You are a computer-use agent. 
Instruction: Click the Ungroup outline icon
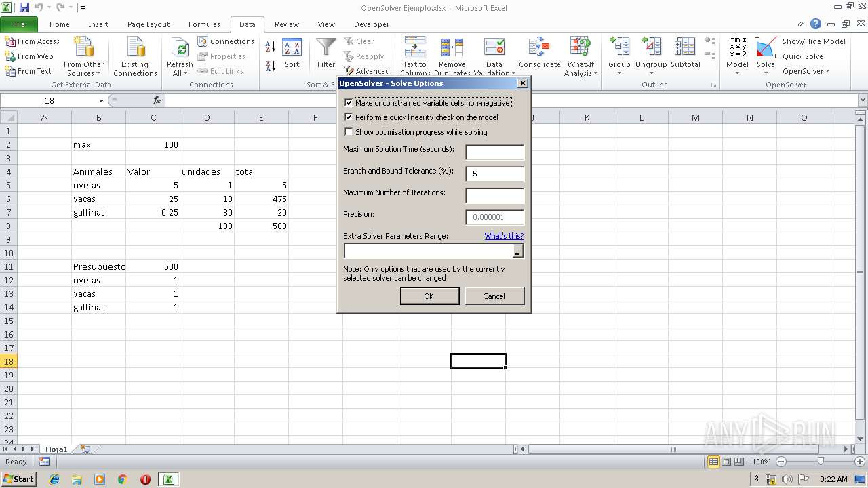(651, 47)
